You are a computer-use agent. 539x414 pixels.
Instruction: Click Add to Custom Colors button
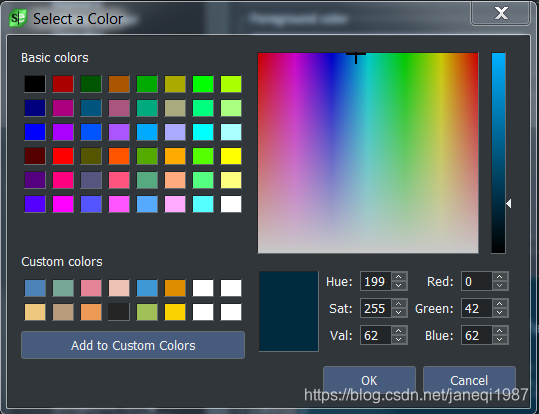(x=133, y=345)
